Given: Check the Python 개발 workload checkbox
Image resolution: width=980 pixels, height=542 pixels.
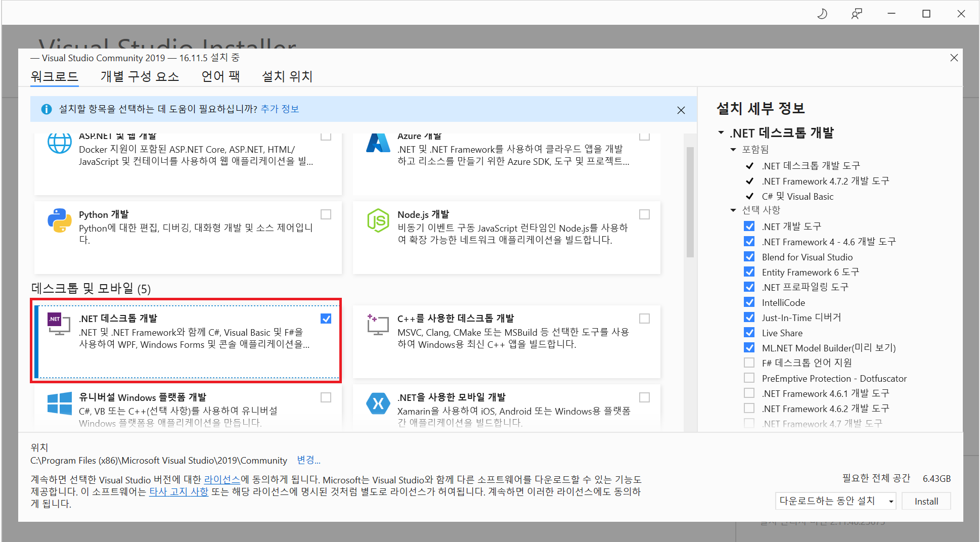Looking at the screenshot, I should click(x=326, y=214).
